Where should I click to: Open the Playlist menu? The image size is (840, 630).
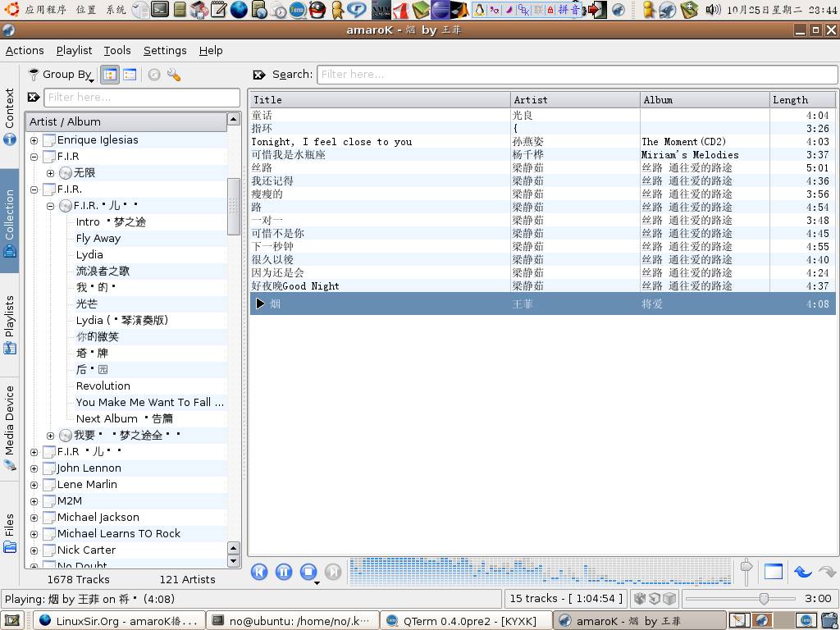(74, 50)
